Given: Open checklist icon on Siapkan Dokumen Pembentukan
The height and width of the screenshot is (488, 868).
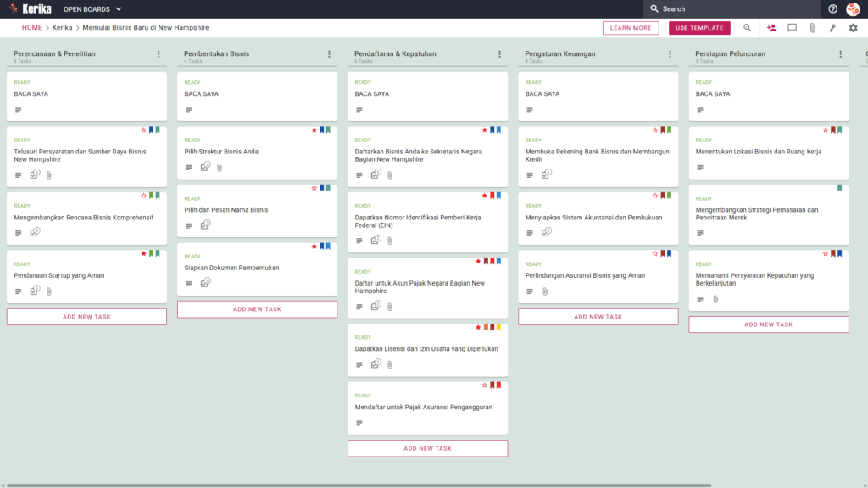Looking at the screenshot, I should pyautogui.click(x=205, y=283).
